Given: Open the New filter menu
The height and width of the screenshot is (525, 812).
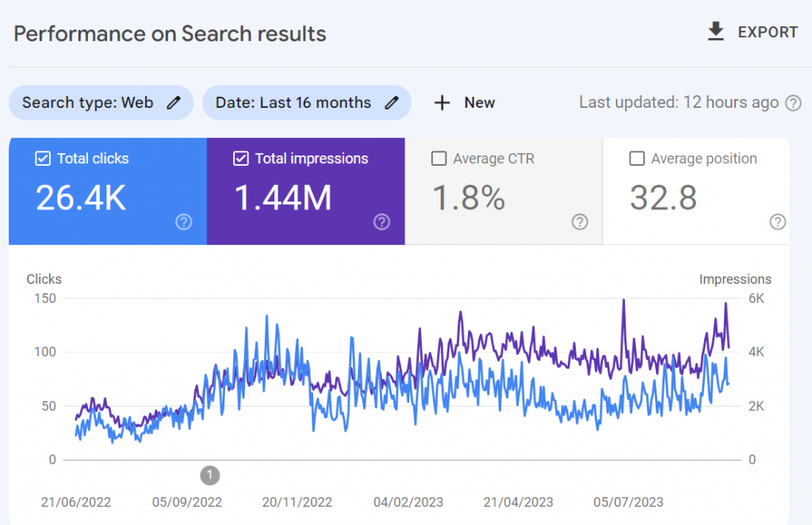Looking at the screenshot, I should [464, 102].
